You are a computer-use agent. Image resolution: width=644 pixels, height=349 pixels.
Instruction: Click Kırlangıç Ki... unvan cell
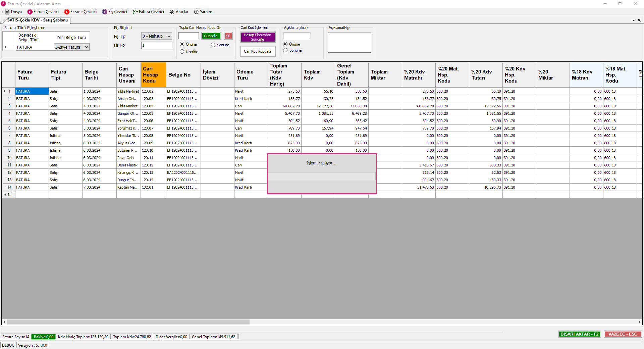128,172
